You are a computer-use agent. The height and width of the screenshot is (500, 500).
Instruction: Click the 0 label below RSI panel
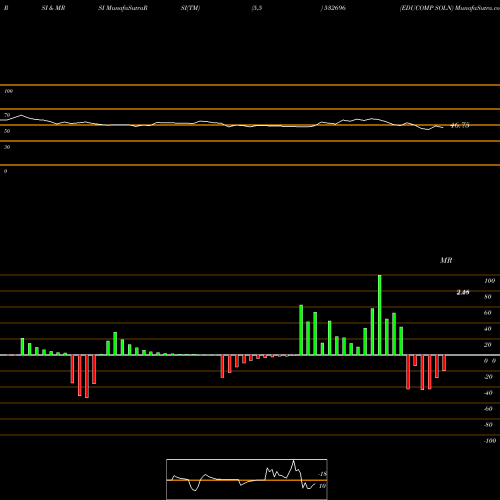[x=5, y=171]
